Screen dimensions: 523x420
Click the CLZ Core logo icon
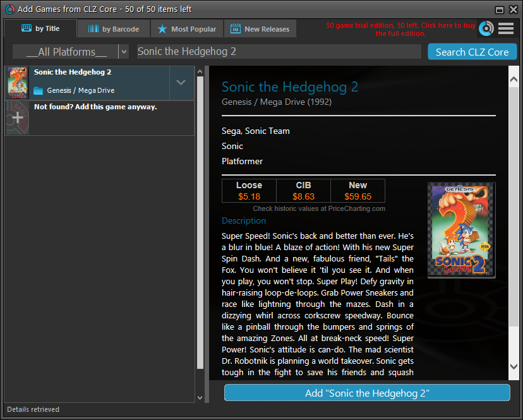(486, 28)
